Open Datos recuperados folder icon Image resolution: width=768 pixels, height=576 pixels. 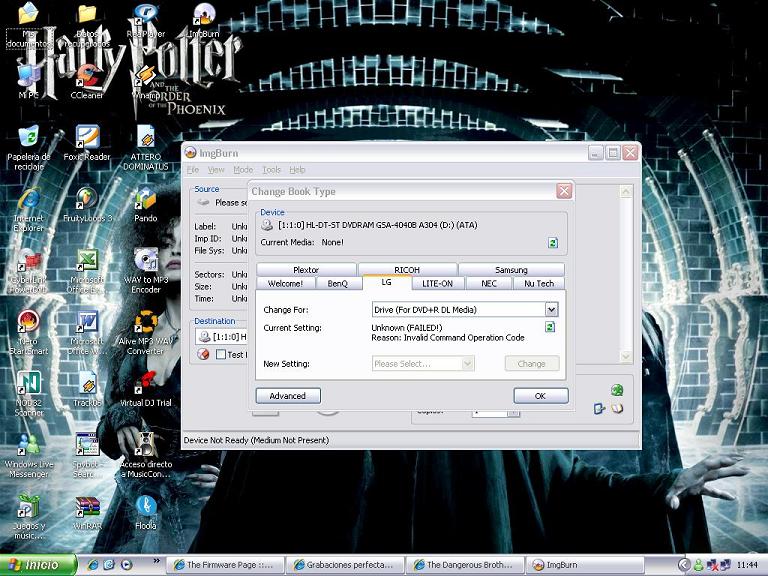87,24
